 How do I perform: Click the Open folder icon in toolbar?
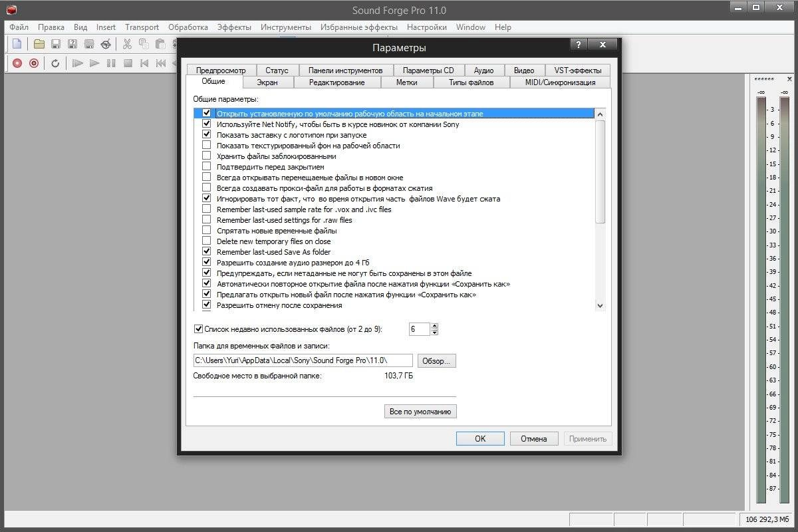(x=39, y=45)
